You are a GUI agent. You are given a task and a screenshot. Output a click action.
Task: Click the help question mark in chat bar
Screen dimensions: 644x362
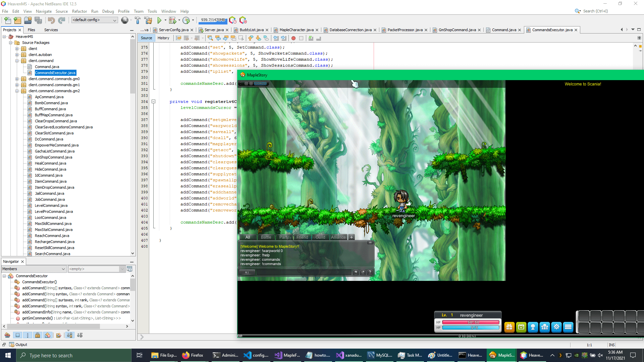click(370, 272)
